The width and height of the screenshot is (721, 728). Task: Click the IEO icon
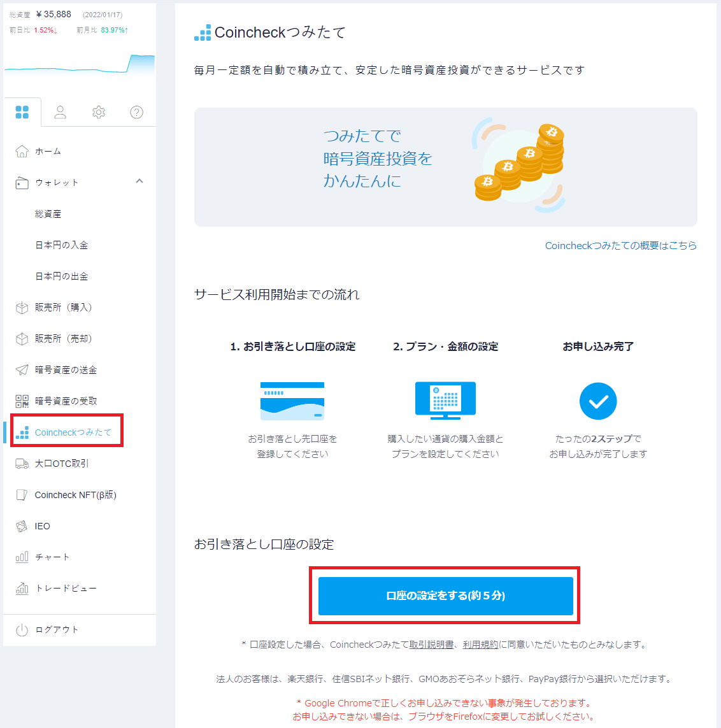click(x=22, y=526)
